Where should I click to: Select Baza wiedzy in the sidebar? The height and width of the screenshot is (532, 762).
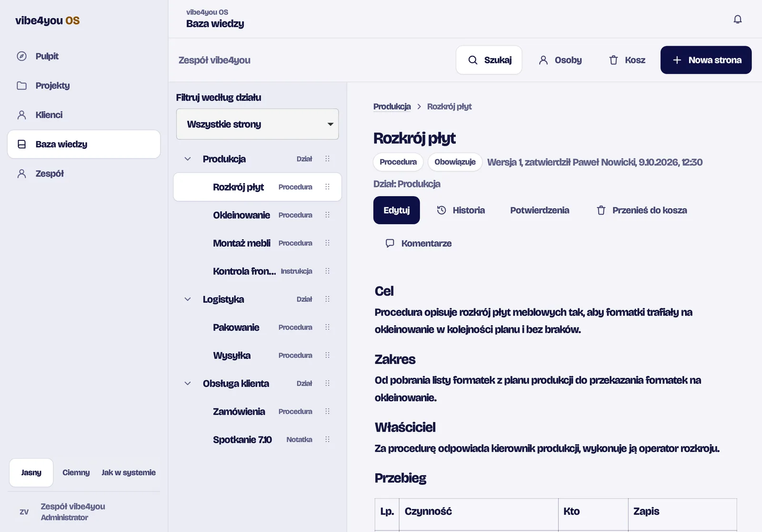pos(84,144)
